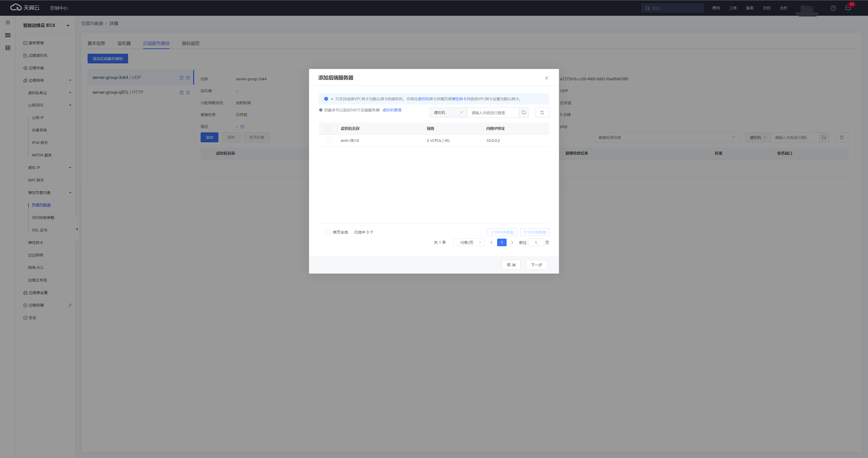Collapse the 公网访问 sidebar section

70,105
